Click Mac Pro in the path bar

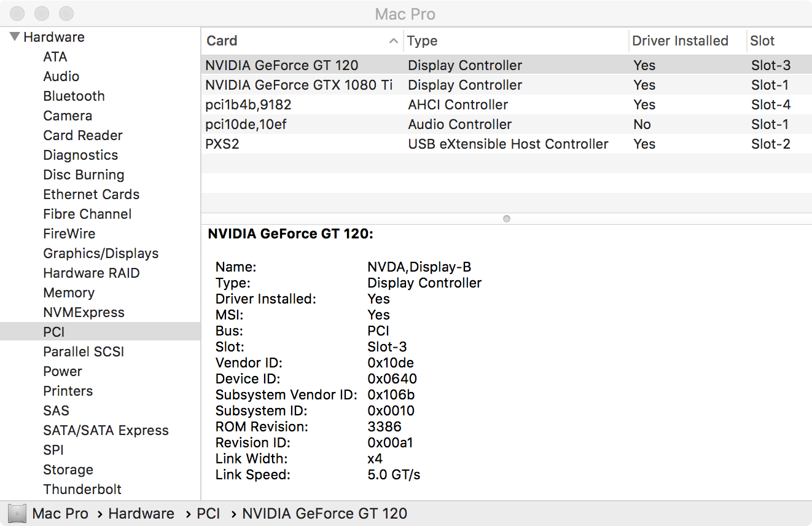[60, 514]
